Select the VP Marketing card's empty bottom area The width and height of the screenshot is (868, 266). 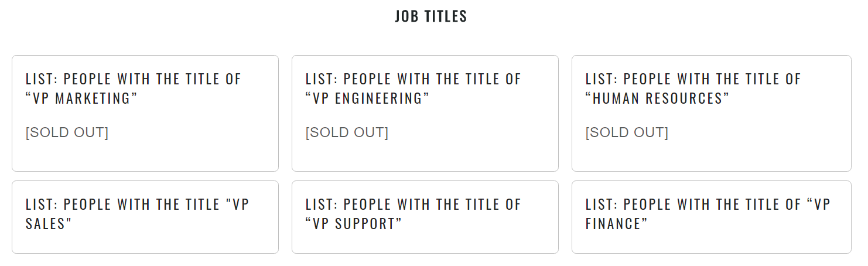point(145,156)
